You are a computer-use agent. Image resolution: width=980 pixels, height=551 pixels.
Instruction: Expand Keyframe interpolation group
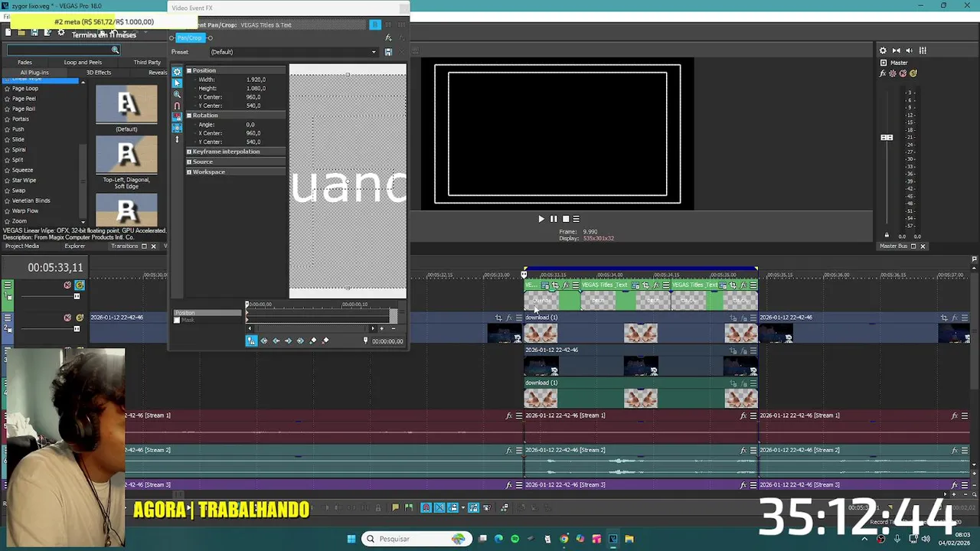click(189, 152)
